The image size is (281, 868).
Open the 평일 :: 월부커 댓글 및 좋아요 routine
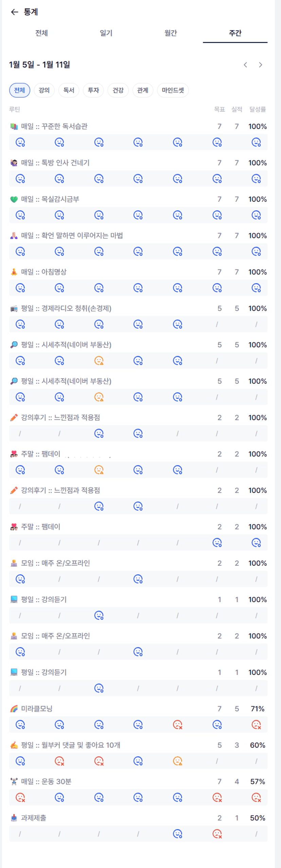(70, 745)
